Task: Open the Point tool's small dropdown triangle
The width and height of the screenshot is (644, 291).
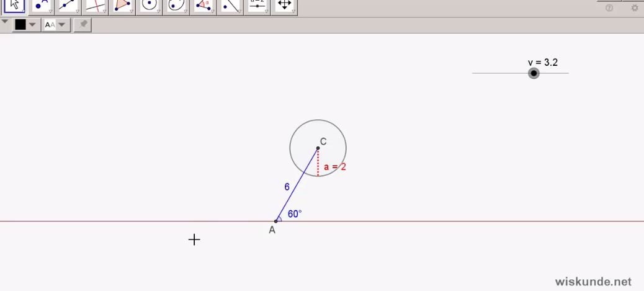Action: click(50, 12)
